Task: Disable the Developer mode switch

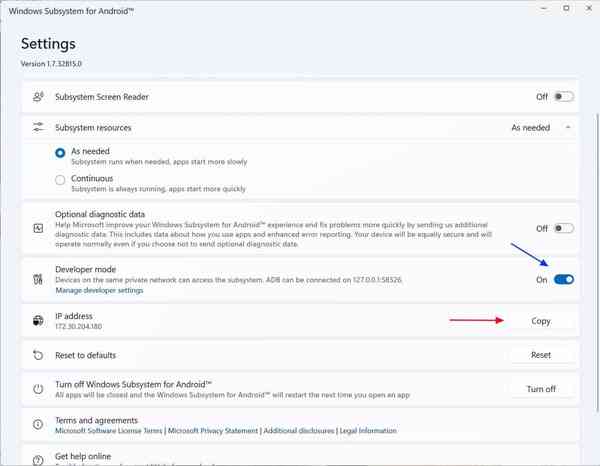Action: click(x=564, y=280)
